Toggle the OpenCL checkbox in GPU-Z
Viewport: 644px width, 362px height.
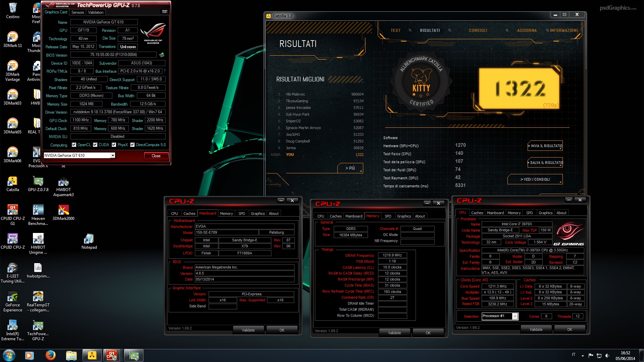point(74,145)
